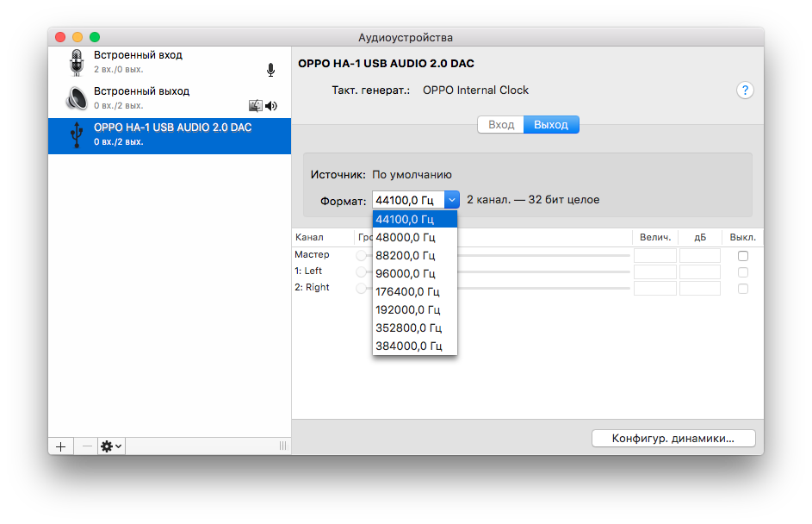812x524 pixels.
Task: Click the Конфигур. динамики button
Action: click(673, 438)
